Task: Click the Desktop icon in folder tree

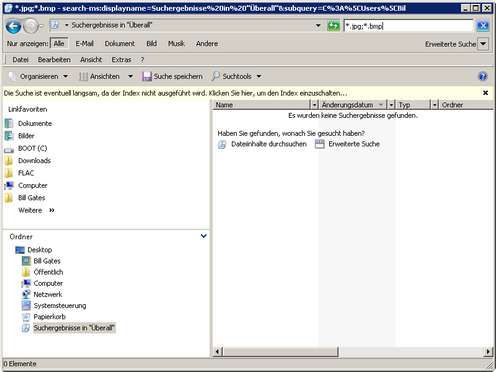Action: pyautogui.click(x=20, y=250)
